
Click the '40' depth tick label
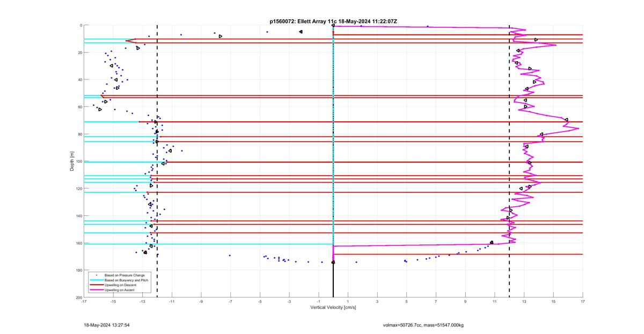[79, 79]
